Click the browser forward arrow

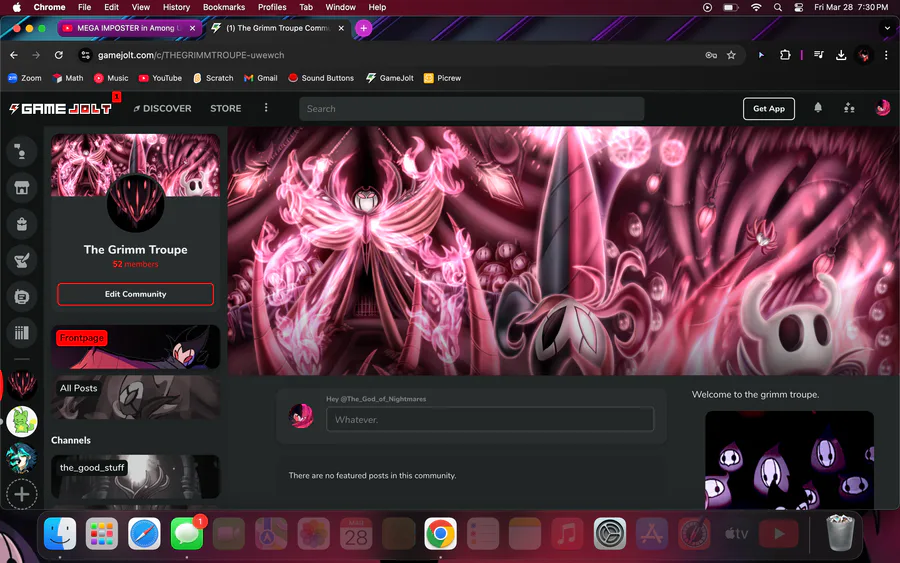pyautogui.click(x=36, y=55)
